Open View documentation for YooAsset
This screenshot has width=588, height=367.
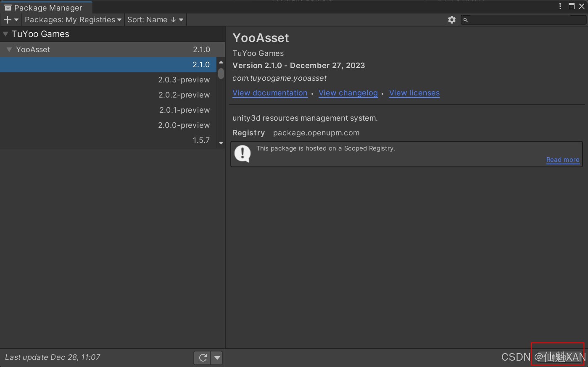(270, 93)
